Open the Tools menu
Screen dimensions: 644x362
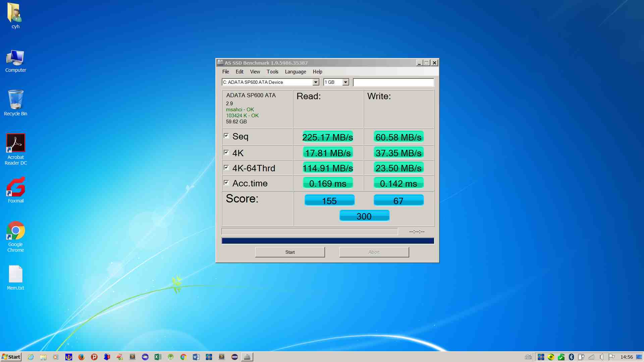pyautogui.click(x=272, y=72)
